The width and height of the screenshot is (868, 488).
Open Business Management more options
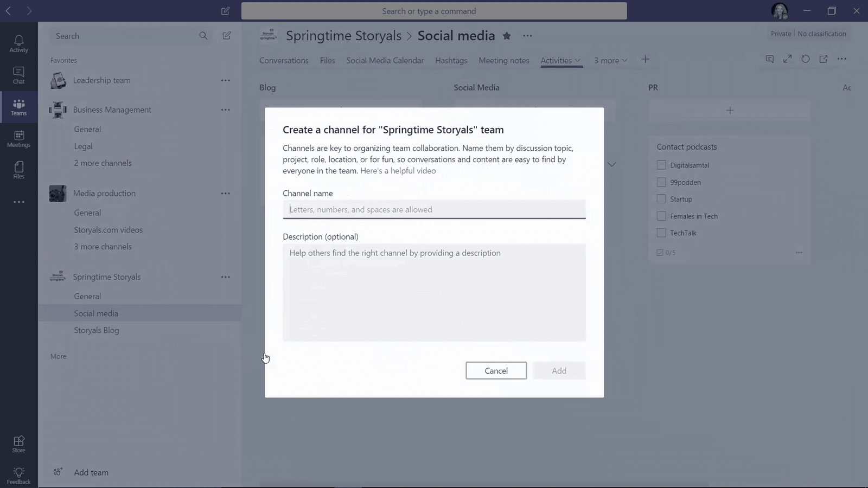click(226, 110)
